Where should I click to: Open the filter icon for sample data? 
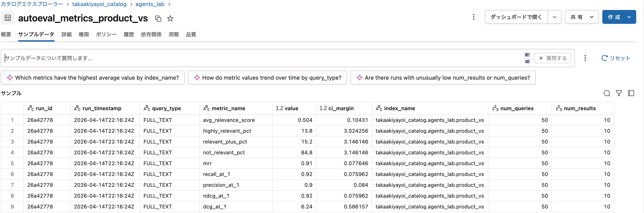point(619,93)
